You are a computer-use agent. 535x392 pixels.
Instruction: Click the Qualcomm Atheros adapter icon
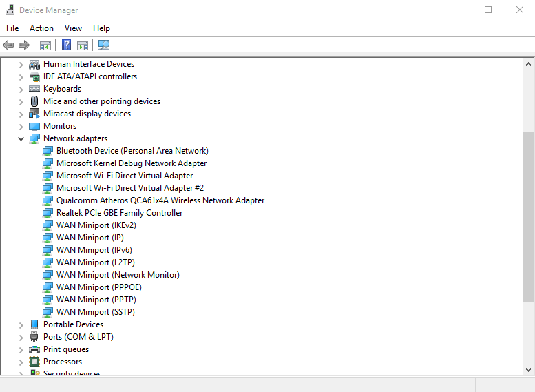48,200
